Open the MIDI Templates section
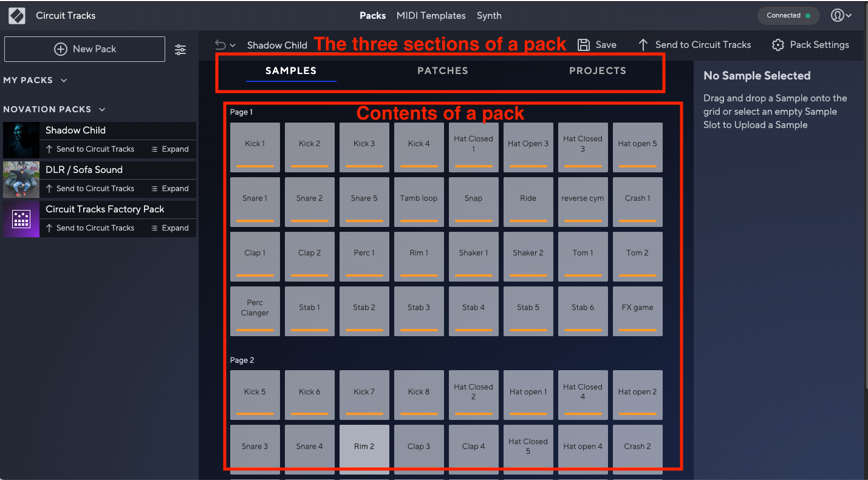 coord(431,15)
